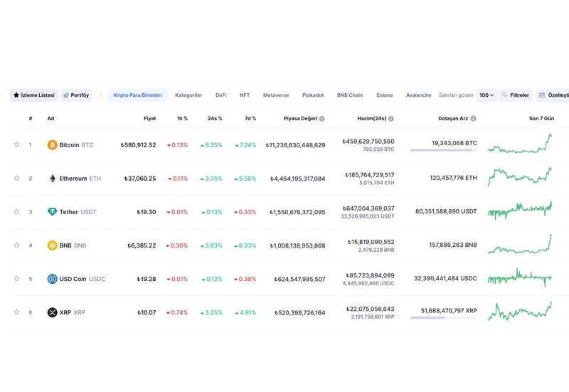Open the İzleme Listesi watchlist button

click(33, 95)
